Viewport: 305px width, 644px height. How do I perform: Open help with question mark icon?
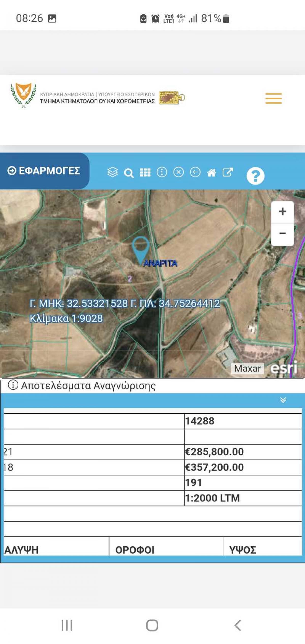point(255,175)
